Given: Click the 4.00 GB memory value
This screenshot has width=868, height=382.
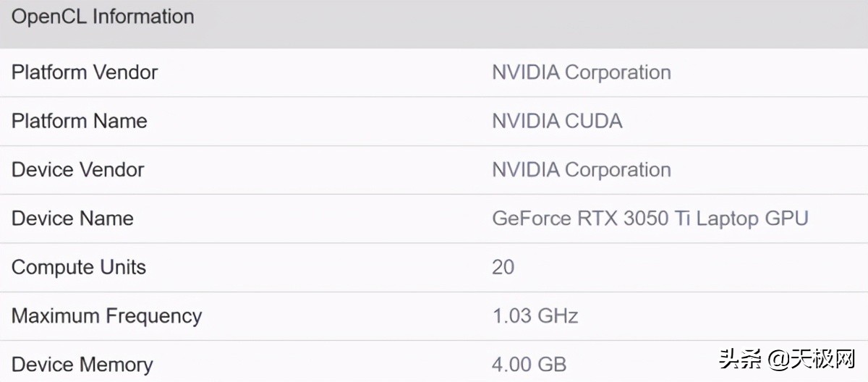Looking at the screenshot, I should click(529, 365).
